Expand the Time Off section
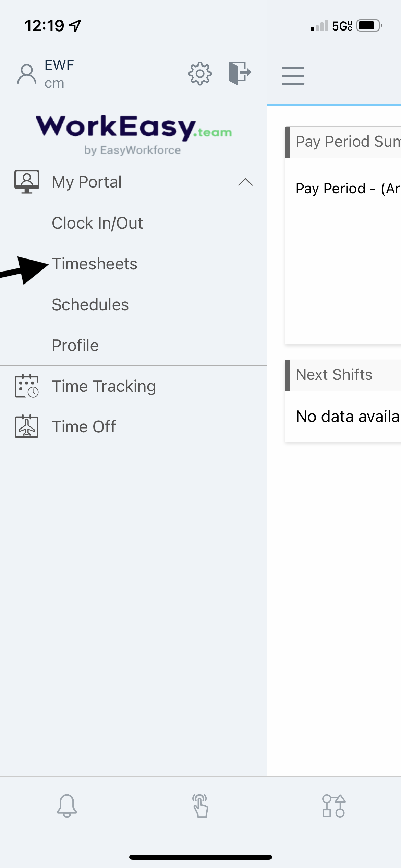Screen dimensions: 401x868 [x=84, y=426]
